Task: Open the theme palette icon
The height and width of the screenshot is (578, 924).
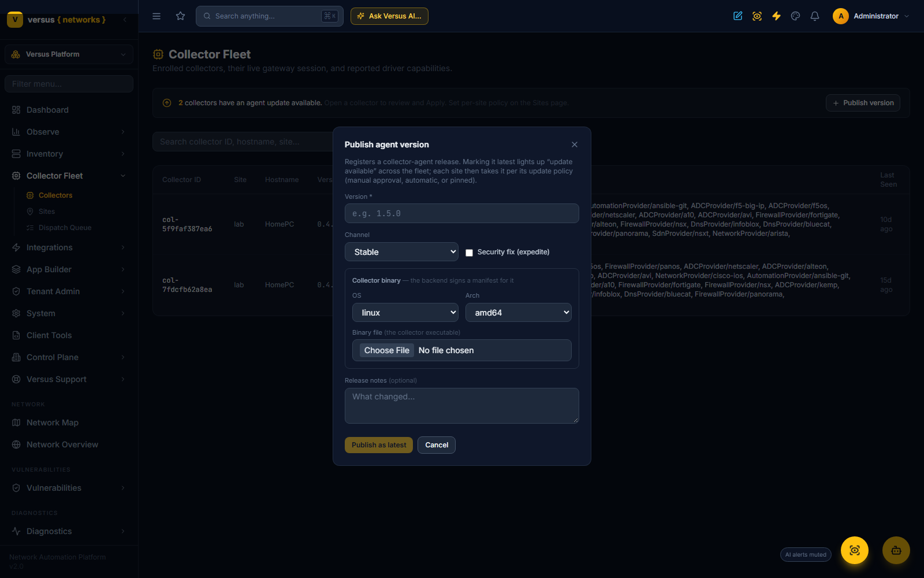Action: pos(796,16)
